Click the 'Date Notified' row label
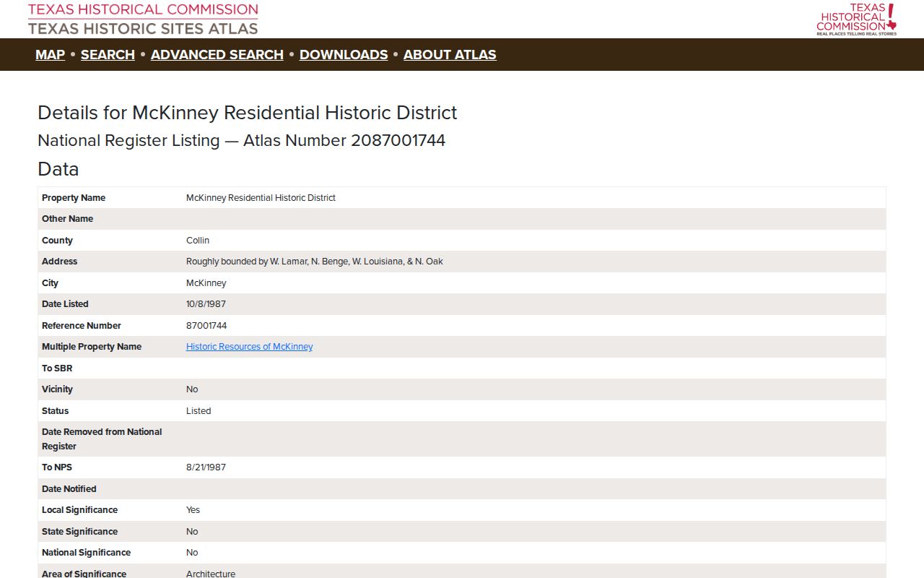The height and width of the screenshot is (578, 924). [x=69, y=489]
